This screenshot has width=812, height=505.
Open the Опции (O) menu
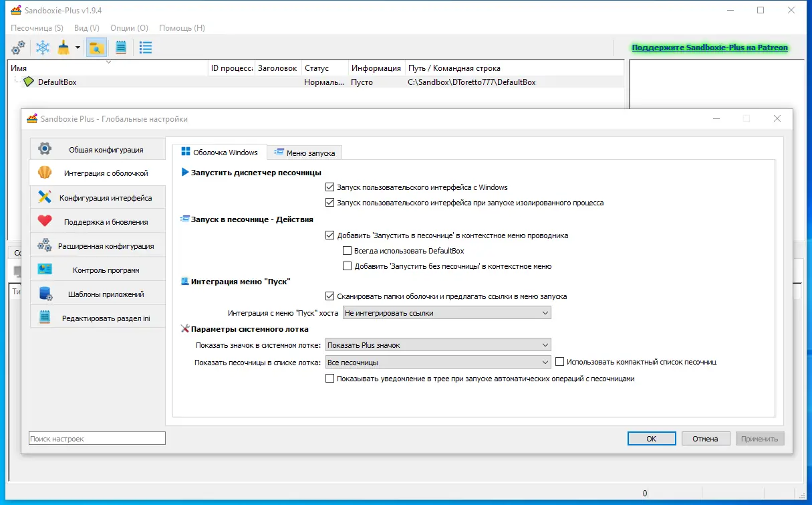130,28
